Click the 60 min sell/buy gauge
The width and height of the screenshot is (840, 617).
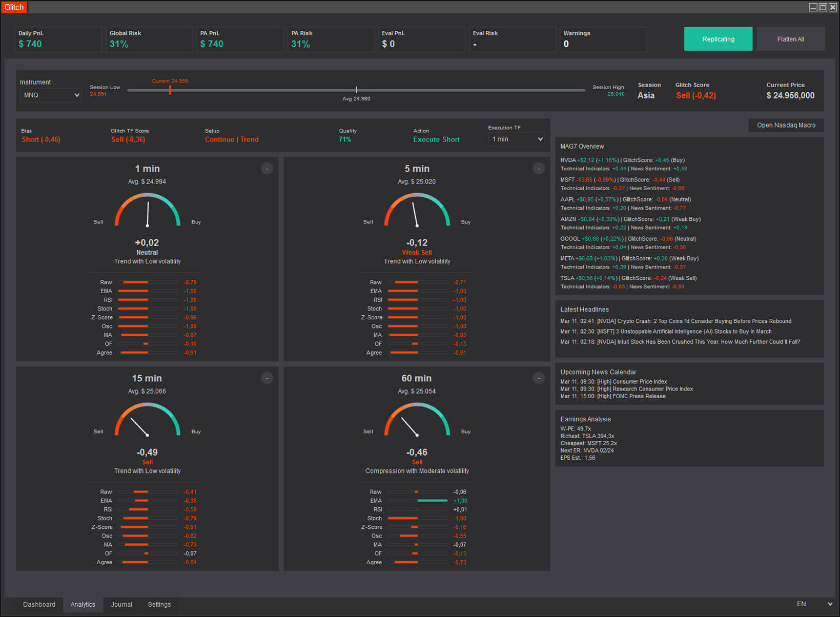tap(417, 420)
